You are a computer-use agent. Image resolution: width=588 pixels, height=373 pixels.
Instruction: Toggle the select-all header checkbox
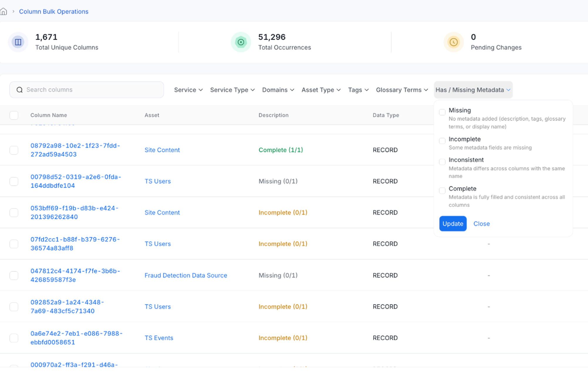pyautogui.click(x=14, y=115)
